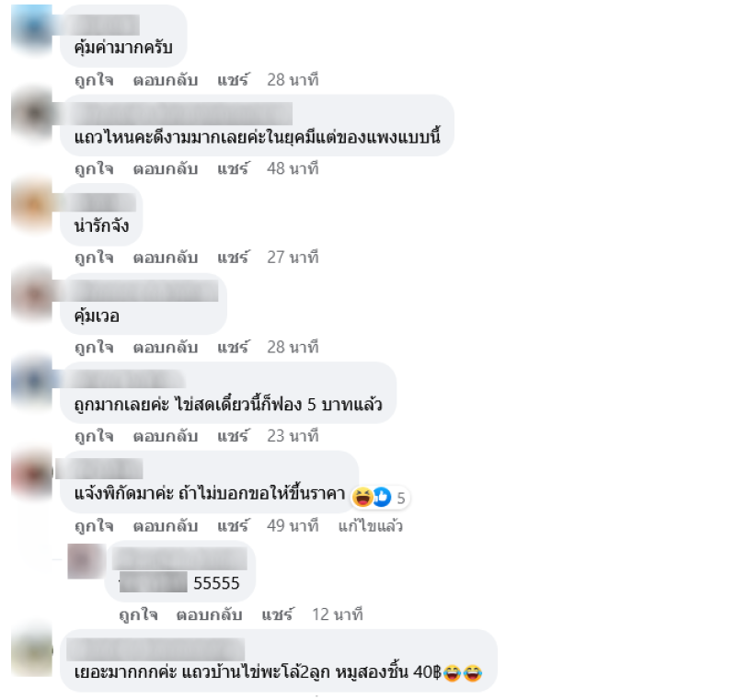
Task: Like the คุ้มค่ามากครับ comment with ถูกใจ
Action: (x=94, y=80)
